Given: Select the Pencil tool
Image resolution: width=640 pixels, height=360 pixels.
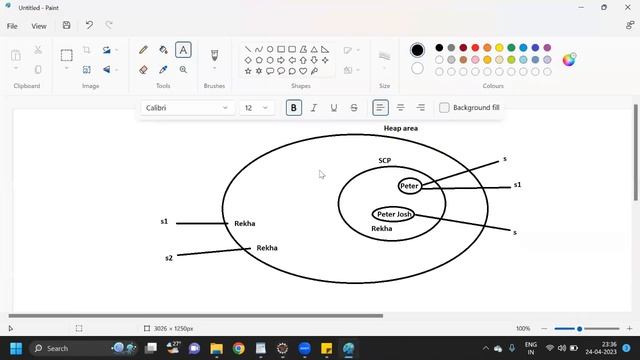Looking at the screenshot, I should [x=143, y=50].
